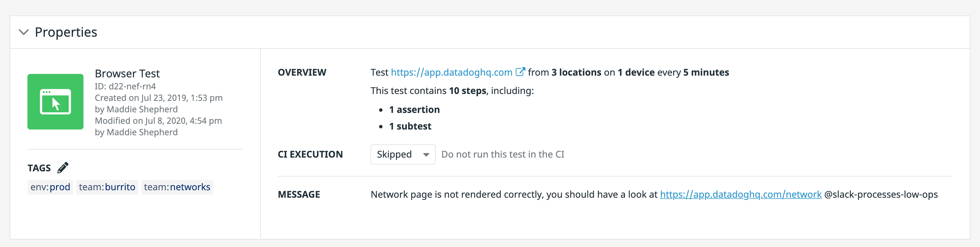Image resolution: width=980 pixels, height=247 pixels.
Task: Click the MESSAGE section label
Action: pyautogui.click(x=299, y=194)
